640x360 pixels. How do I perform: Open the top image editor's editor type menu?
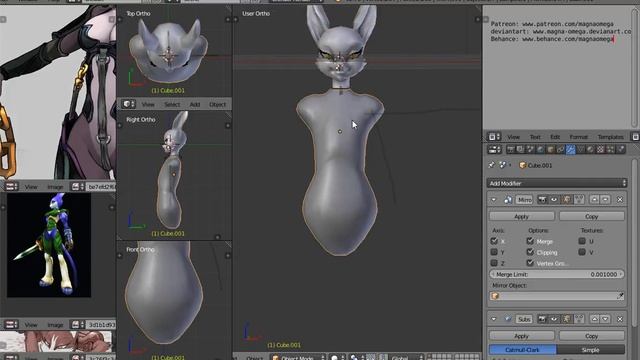(x=11, y=187)
